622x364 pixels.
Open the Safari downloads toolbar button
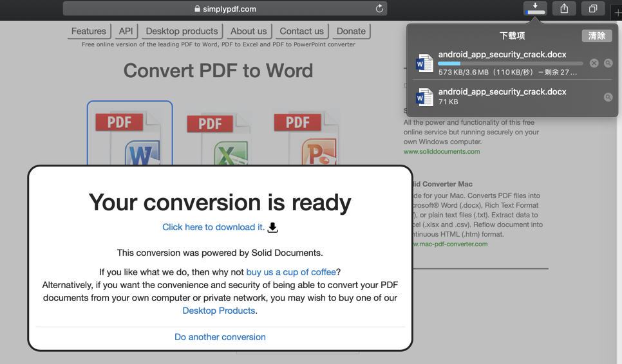[535, 8]
